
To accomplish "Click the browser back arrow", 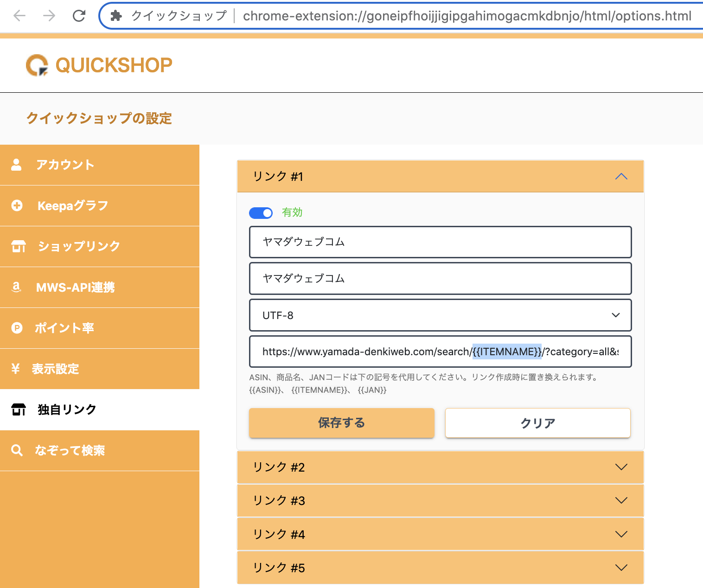I will coord(19,16).
